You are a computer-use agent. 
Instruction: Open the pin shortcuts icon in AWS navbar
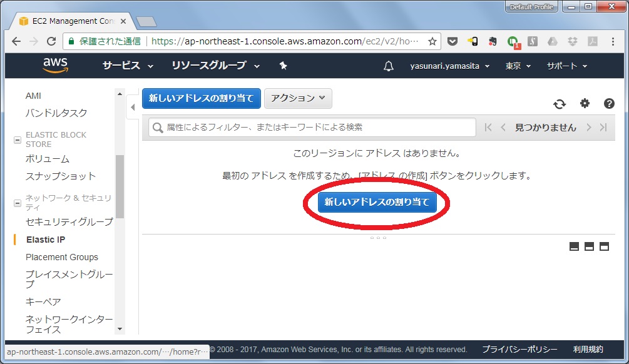click(x=284, y=66)
